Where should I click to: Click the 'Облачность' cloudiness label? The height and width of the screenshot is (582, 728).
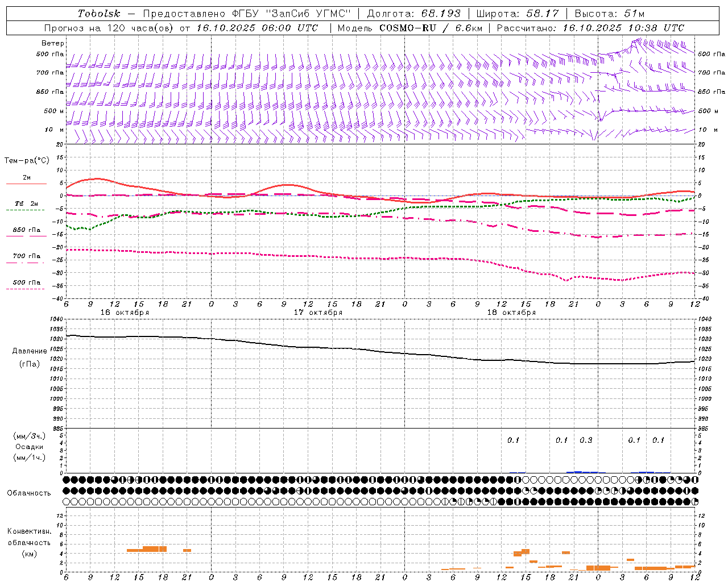tap(29, 493)
